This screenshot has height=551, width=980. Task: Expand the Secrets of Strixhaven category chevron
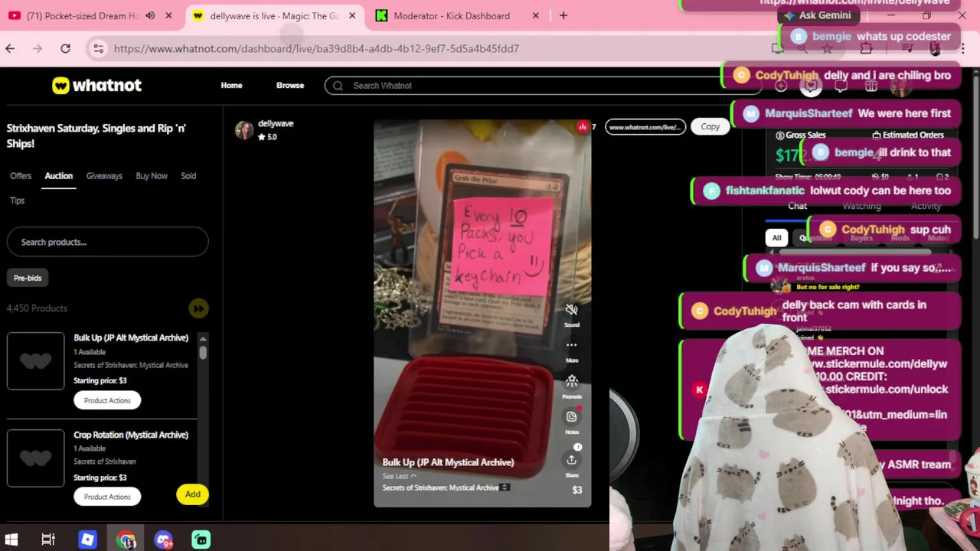coord(505,487)
